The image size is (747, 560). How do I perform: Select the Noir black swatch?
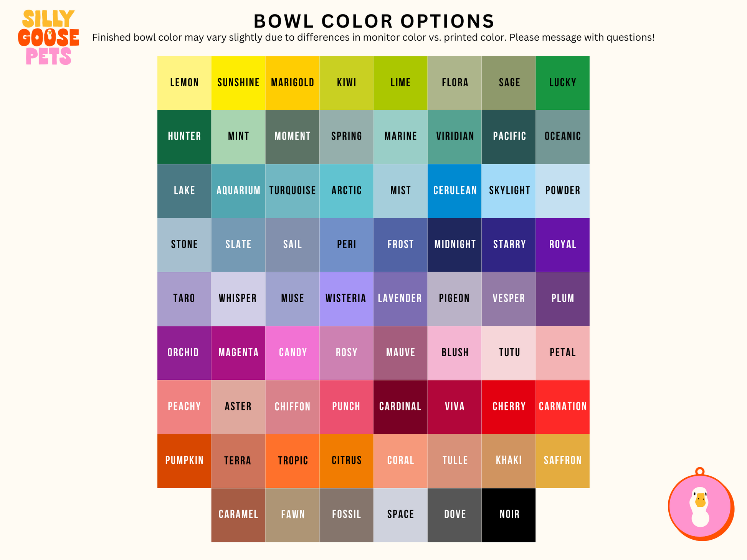tap(509, 515)
